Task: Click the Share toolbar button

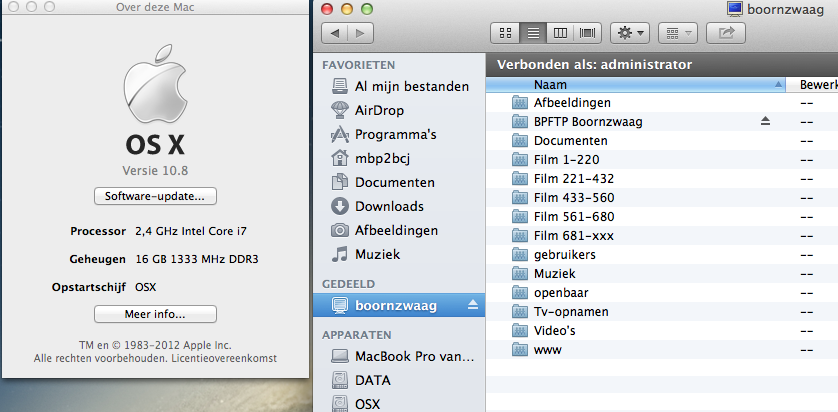Action: coord(726,33)
